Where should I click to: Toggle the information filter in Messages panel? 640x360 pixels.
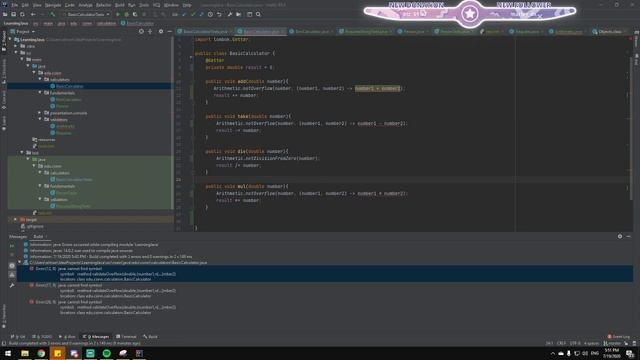coord(12,265)
